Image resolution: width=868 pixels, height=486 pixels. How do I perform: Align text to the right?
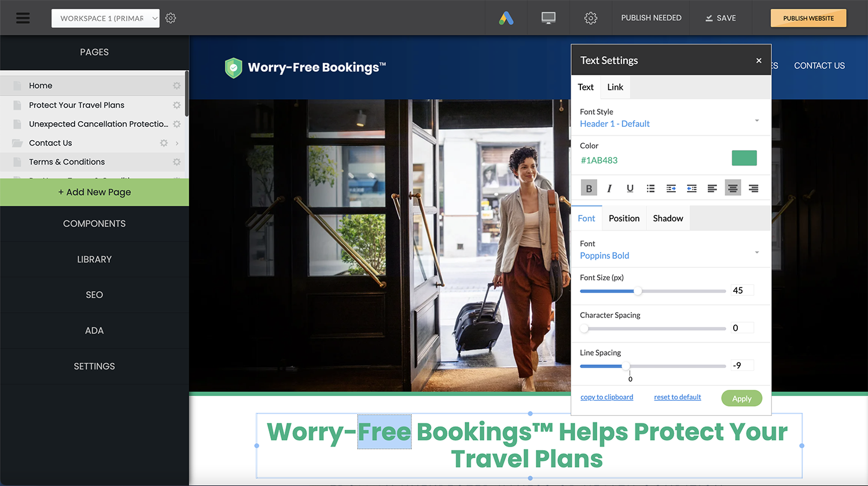753,188
